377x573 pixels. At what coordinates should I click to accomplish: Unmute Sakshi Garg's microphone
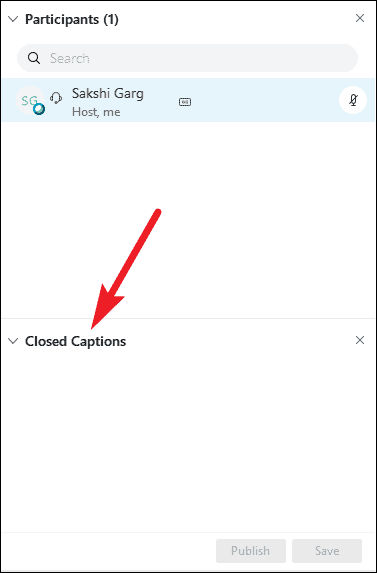pyautogui.click(x=353, y=100)
